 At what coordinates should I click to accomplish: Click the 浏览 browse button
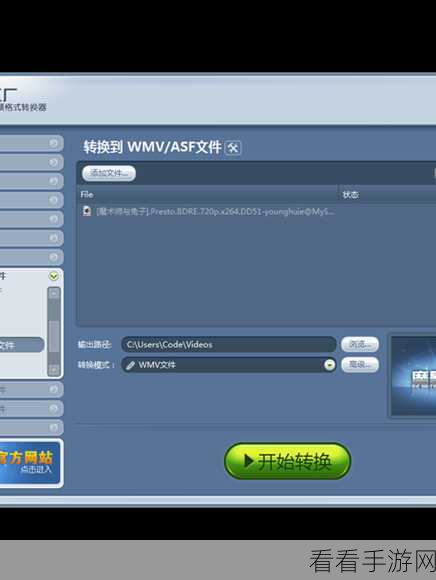[360, 344]
